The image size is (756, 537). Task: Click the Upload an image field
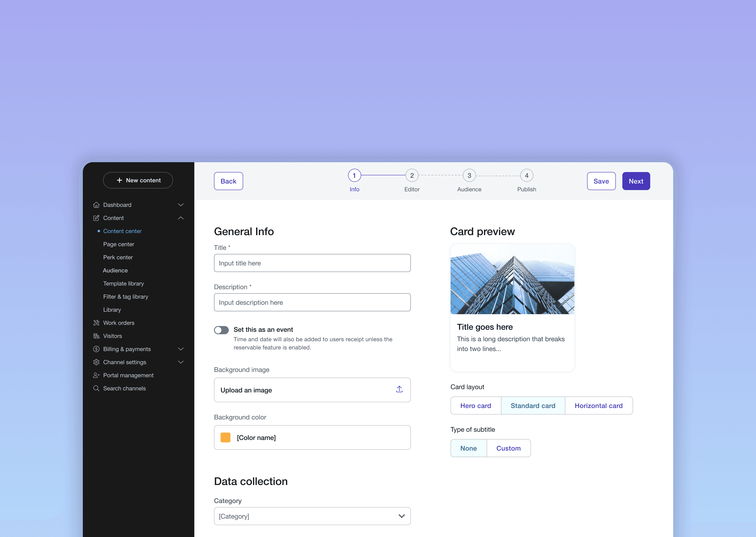(x=312, y=390)
